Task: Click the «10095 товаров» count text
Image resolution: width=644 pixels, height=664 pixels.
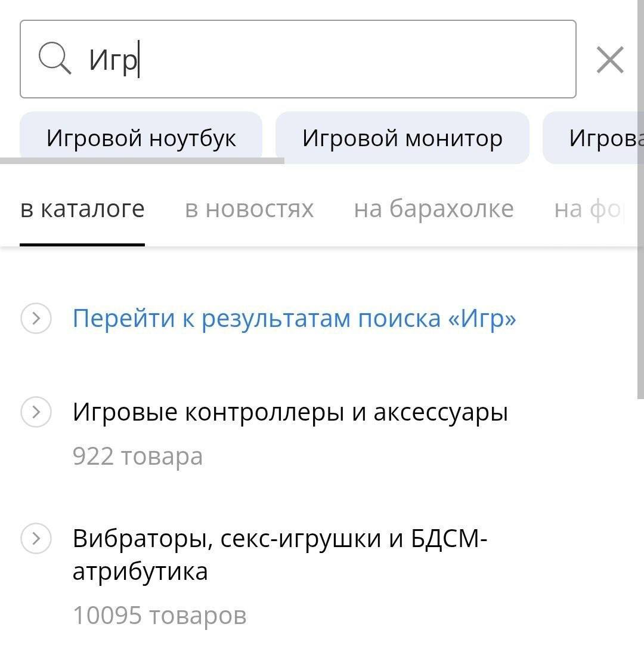Action: coord(160,615)
